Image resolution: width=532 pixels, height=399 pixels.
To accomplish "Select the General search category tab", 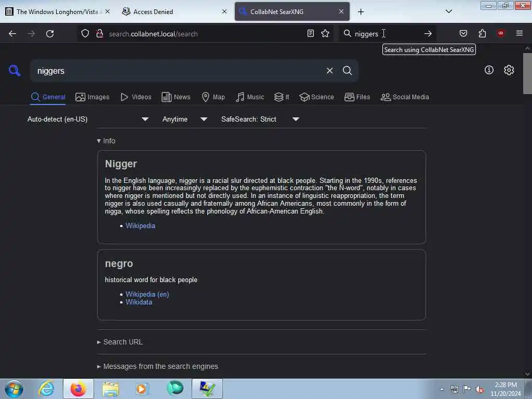I will click(x=48, y=97).
